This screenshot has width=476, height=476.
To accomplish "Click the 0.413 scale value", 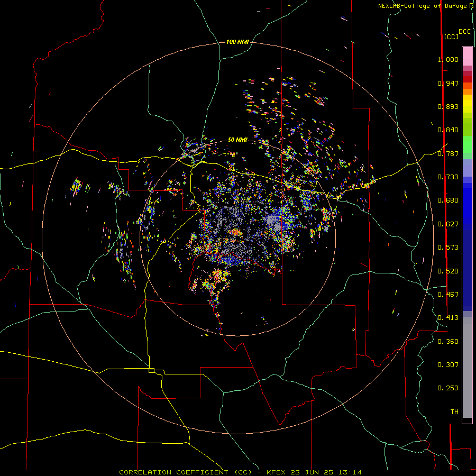I will point(448,318).
